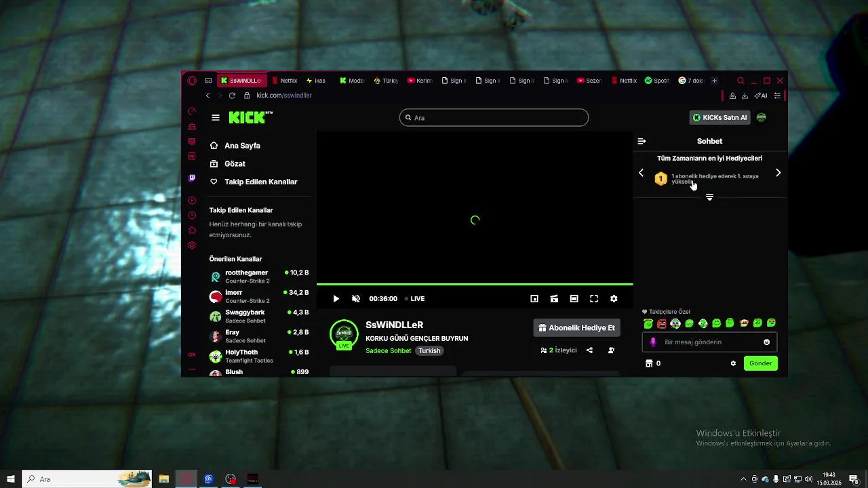Click the stream progress bar

coord(475,284)
